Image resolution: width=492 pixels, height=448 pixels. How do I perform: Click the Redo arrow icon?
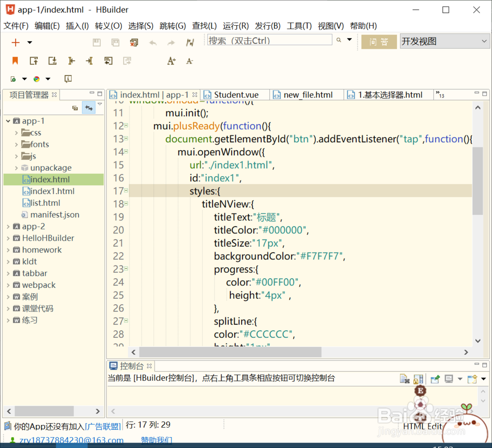tap(171, 43)
